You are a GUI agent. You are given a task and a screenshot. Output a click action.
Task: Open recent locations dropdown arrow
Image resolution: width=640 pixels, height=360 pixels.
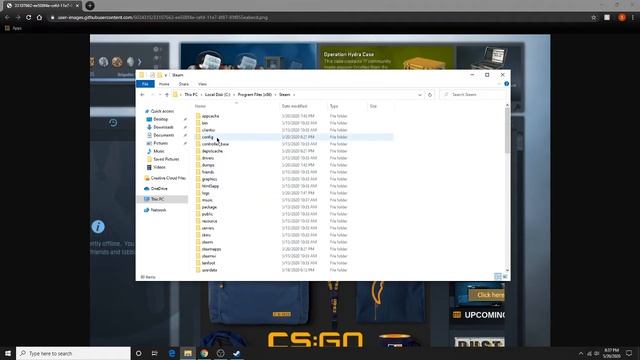(160, 95)
